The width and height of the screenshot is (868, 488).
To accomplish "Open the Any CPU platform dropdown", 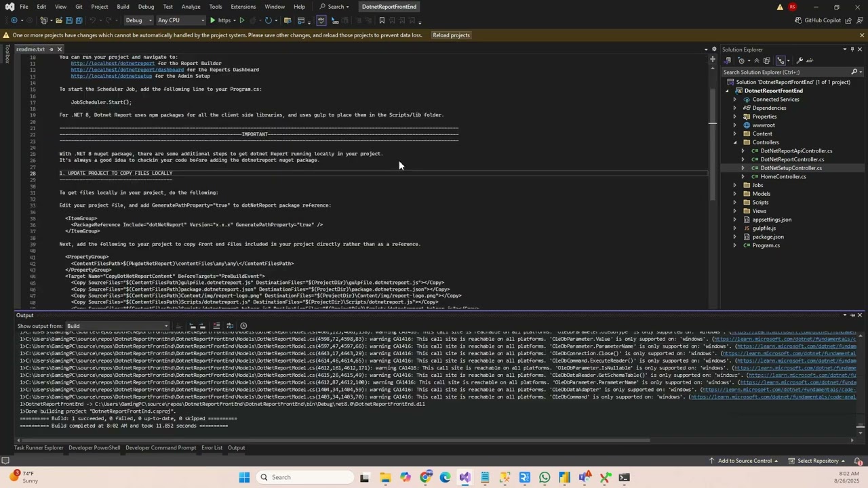I will point(180,20).
